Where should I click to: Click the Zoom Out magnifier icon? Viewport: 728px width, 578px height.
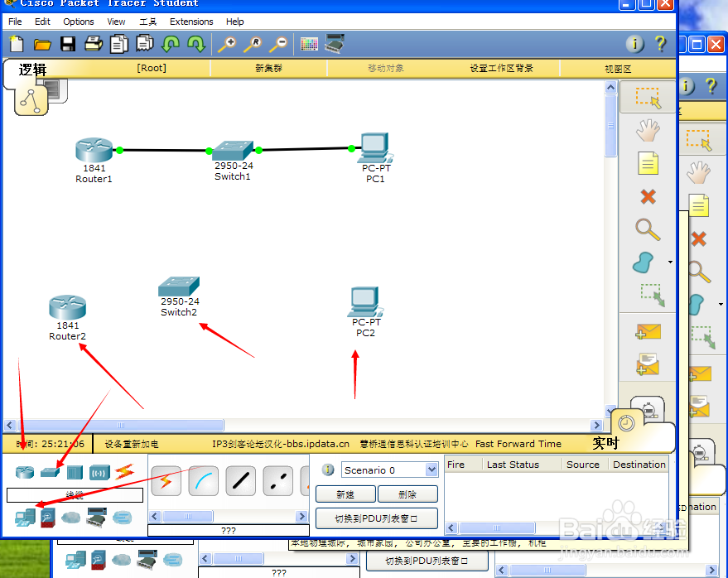pyautogui.click(x=279, y=44)
